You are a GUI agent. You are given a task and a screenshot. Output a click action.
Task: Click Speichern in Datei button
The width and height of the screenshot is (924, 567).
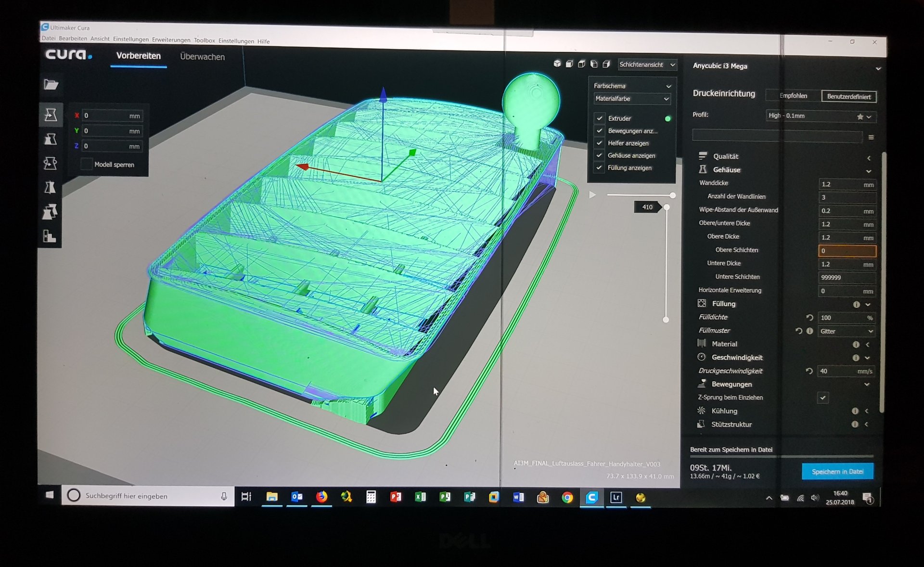[838, 471]
